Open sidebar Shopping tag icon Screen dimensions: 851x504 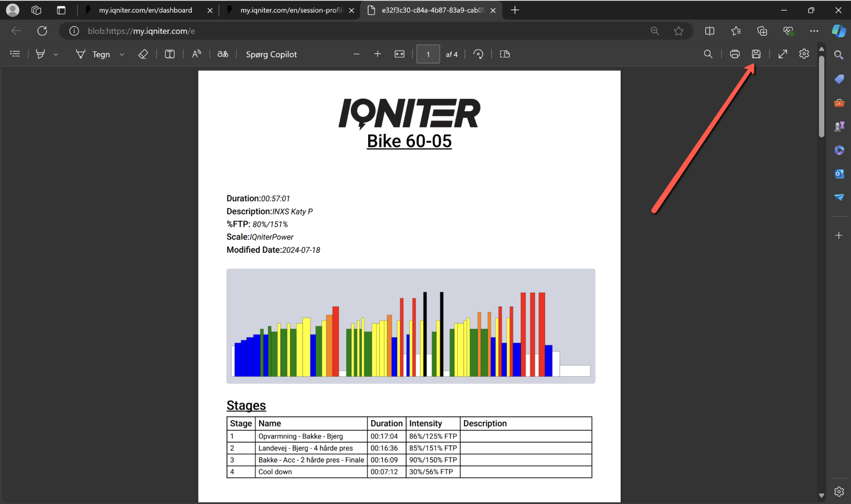point(839,79)
